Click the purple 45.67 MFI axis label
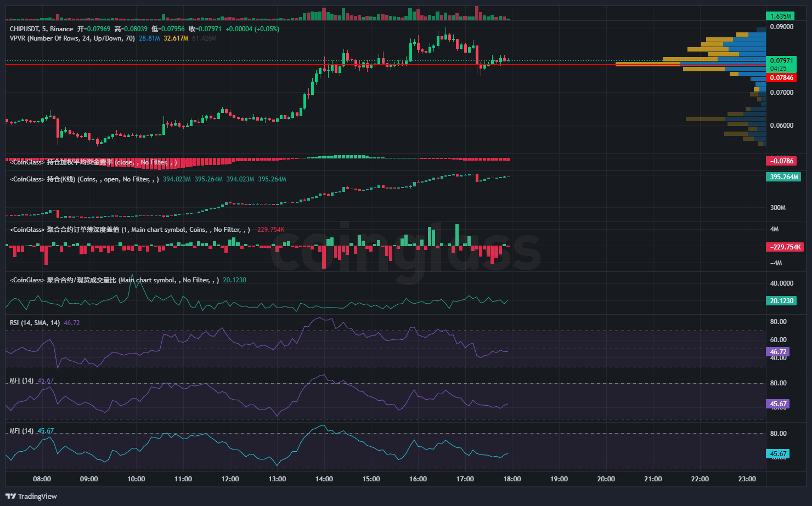812x506 pixels. click(x=777, y=404)
